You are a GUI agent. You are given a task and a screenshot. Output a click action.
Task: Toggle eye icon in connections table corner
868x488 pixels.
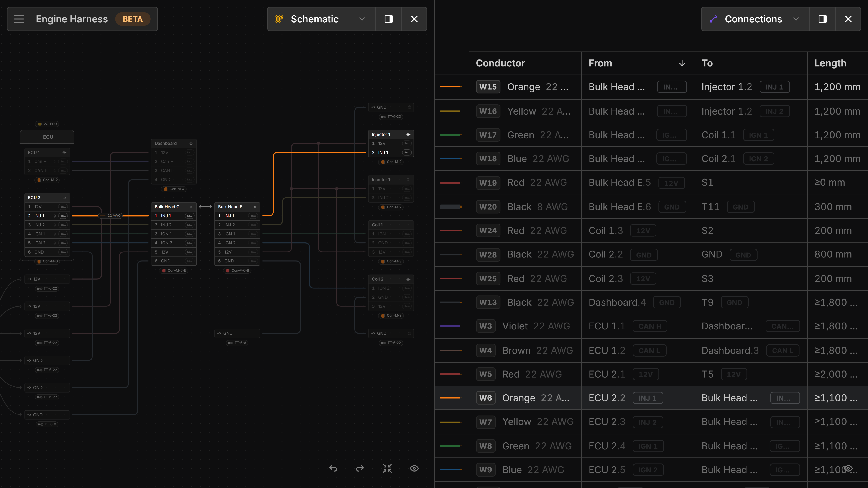(848, 468)
